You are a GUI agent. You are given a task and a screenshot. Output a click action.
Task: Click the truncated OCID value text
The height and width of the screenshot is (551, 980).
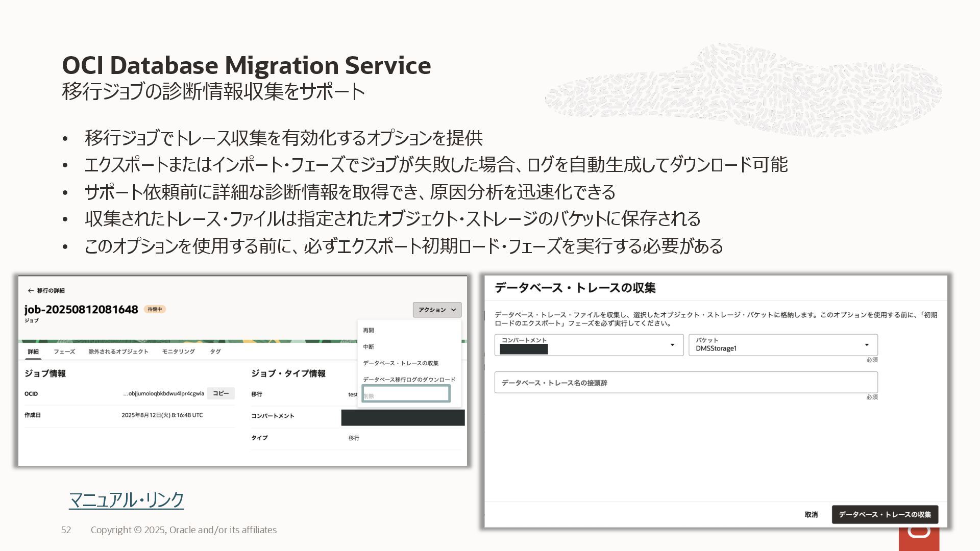click(x=163, y=393)
